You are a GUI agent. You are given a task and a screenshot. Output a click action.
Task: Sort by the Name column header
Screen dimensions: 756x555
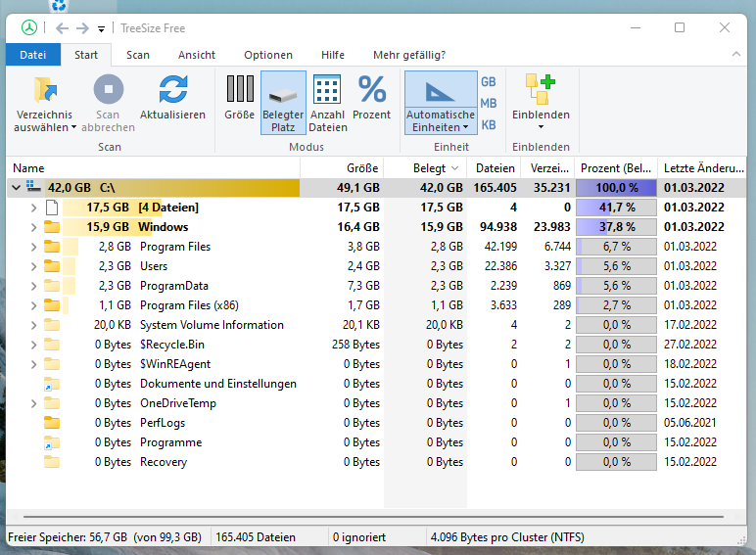(x=154, y=168)
